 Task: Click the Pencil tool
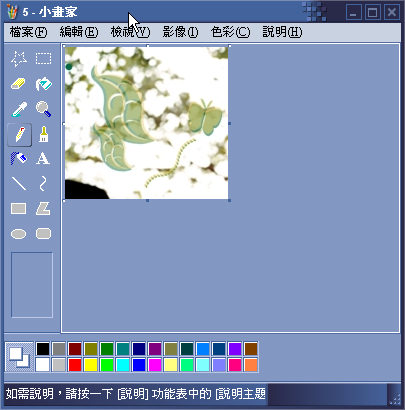click(19, 135)
